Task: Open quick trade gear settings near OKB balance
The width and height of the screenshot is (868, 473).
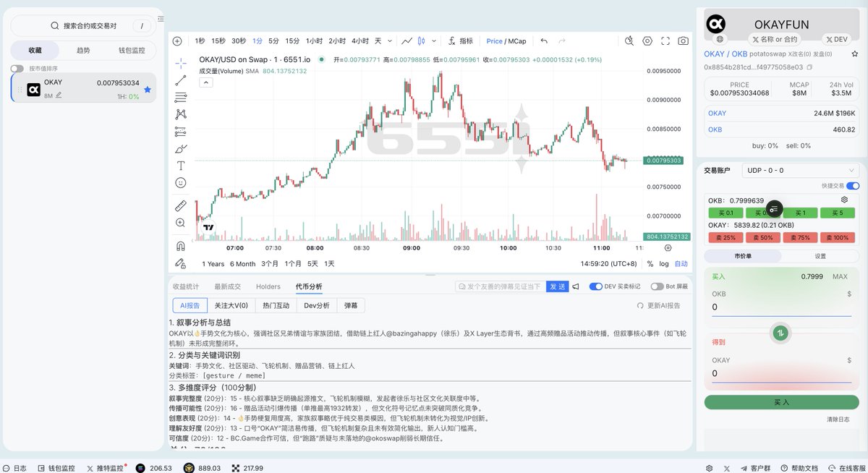Action: [x=844, y=200]
